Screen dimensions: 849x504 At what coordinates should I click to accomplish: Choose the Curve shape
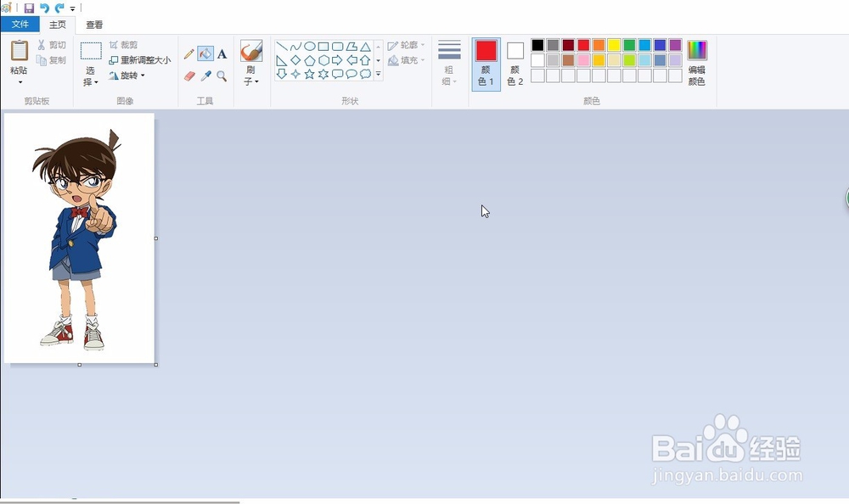click(x=295, y=47)
